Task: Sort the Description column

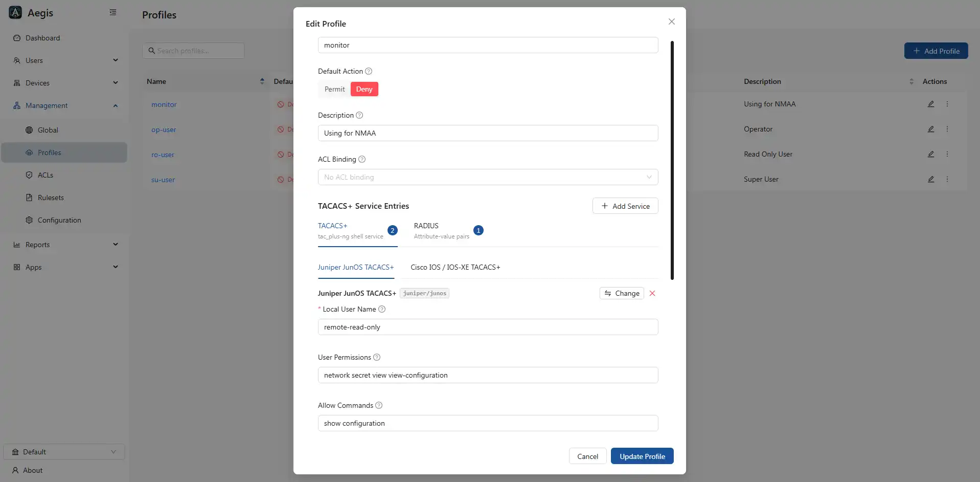Action: (911, 81)
